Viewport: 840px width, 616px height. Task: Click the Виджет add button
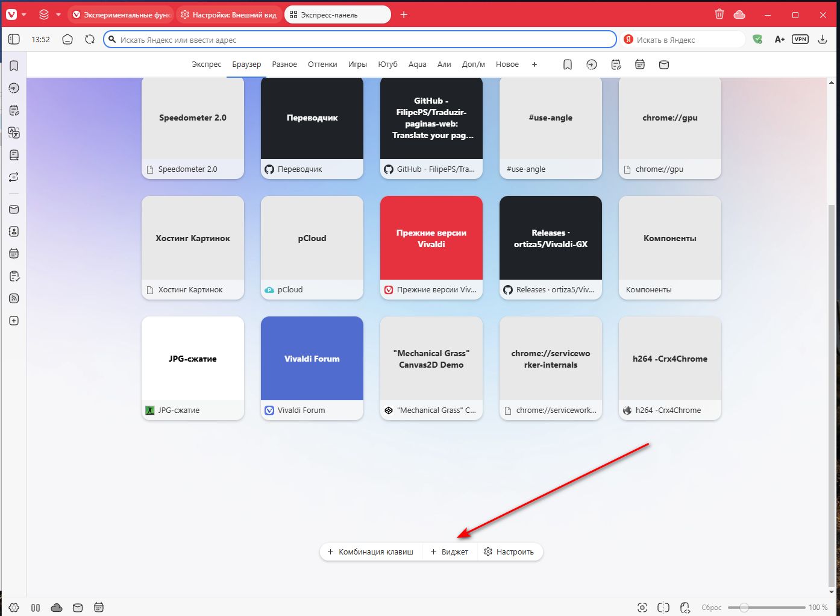pos(450,552)
